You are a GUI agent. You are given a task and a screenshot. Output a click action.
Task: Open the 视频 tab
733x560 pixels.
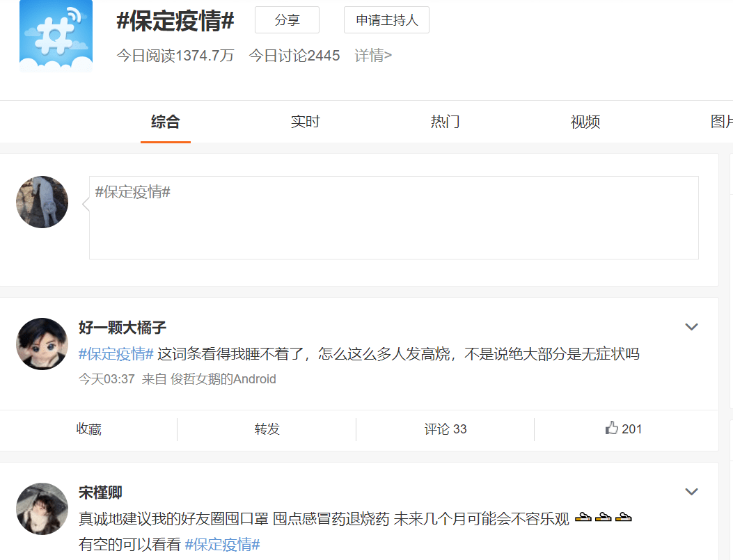coord(585,122)
